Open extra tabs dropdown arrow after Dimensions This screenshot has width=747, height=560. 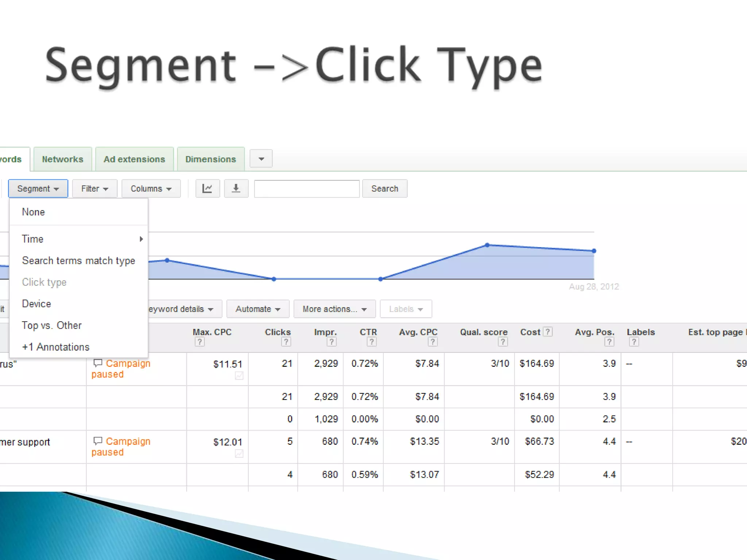point(261,159)
